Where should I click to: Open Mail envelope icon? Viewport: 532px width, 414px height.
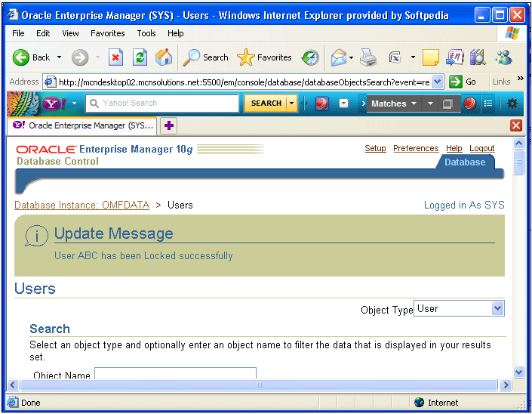click(x=339, y=57)
